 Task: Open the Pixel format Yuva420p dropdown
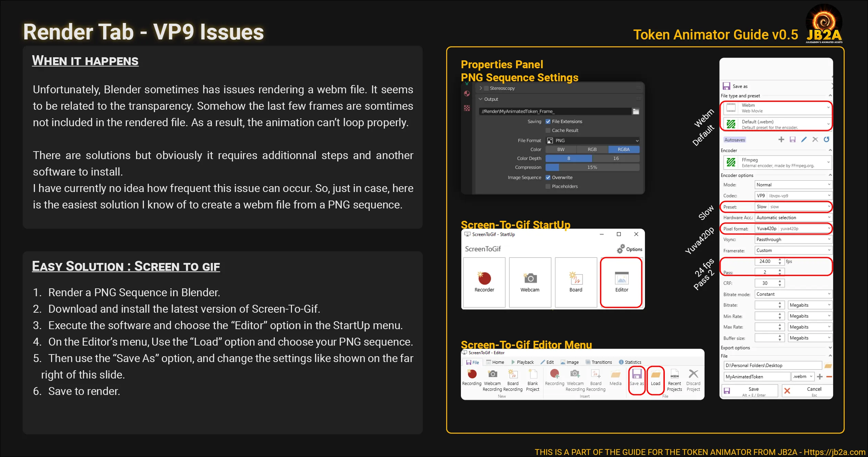[x=793, y=229]
